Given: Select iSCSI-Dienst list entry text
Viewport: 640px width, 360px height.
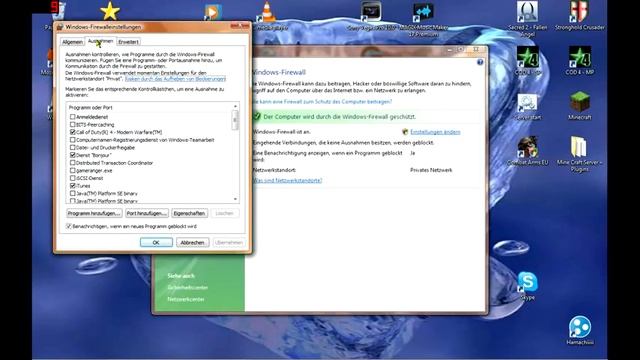Looking at the screenshot, I should (89, 178).
